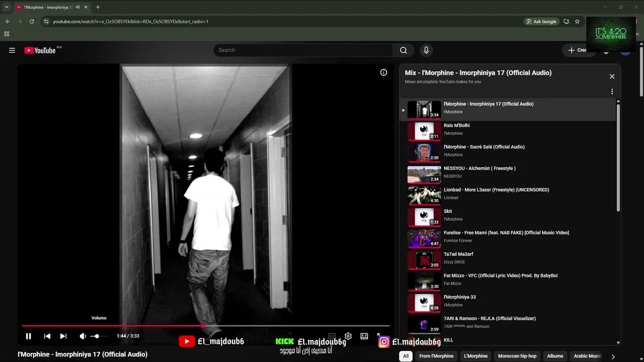Select the Dizzy DROS channel name
The image size is (644, 362).
pos(454,262)
